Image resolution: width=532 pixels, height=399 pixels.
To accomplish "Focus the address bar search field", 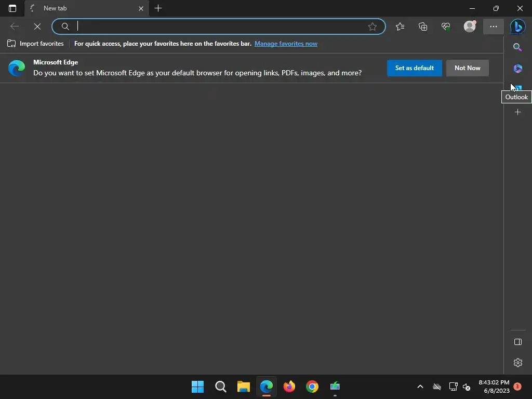I will [x=219, y=26].
